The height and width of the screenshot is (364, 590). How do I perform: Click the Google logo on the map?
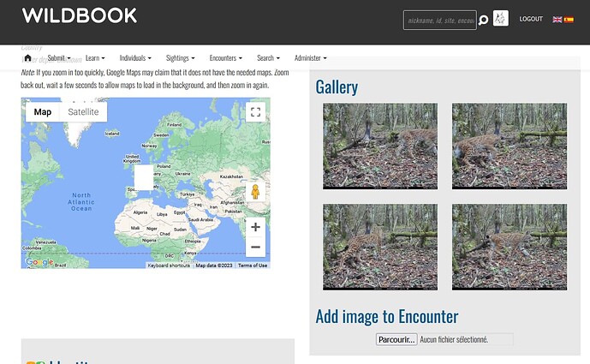tap(39, 261)
